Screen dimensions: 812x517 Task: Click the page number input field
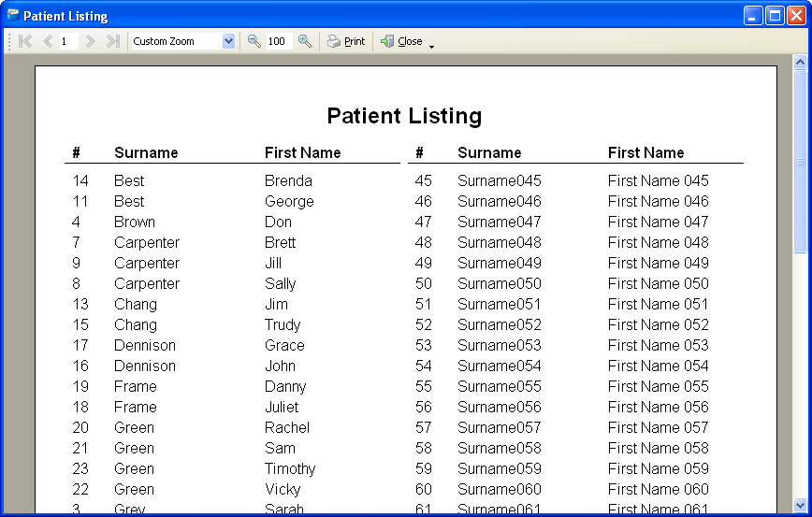pos(68,41)
